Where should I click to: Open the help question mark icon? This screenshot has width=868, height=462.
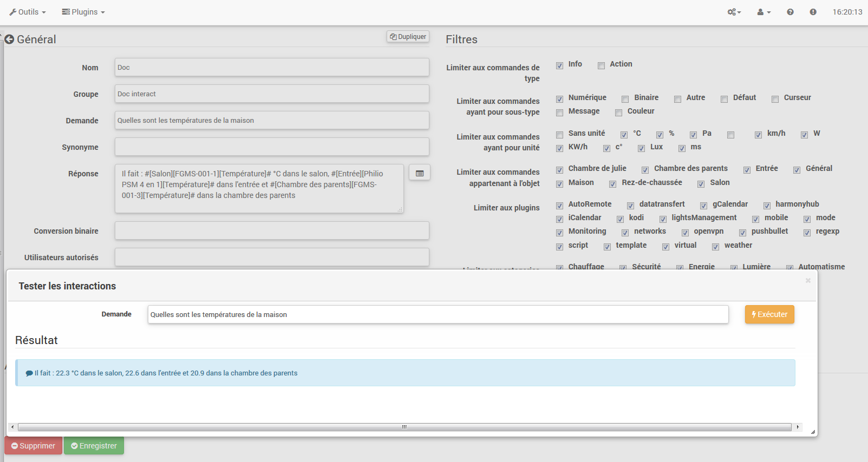[x=790, y=12]
